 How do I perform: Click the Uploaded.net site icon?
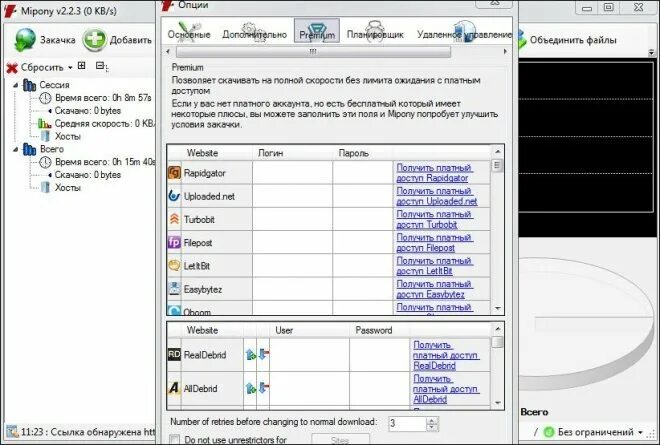pyautogui.click(x=174, y=196)
